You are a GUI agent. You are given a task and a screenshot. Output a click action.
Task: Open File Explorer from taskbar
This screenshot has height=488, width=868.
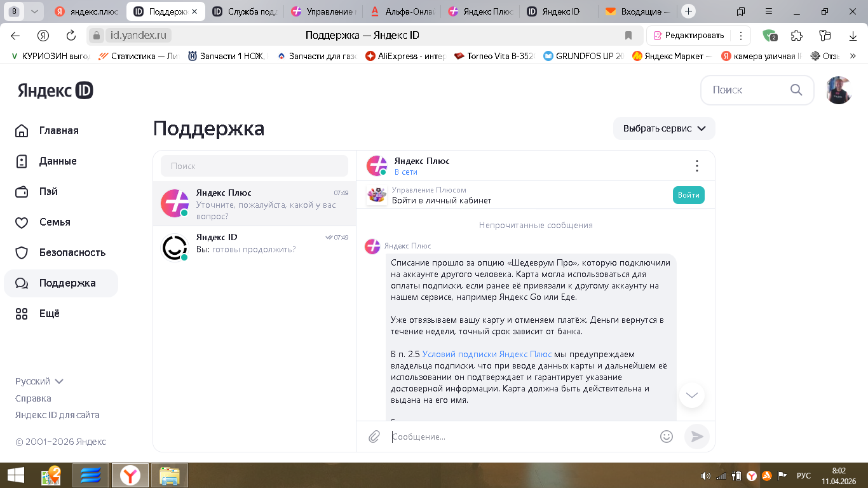[x=170, y=475]
